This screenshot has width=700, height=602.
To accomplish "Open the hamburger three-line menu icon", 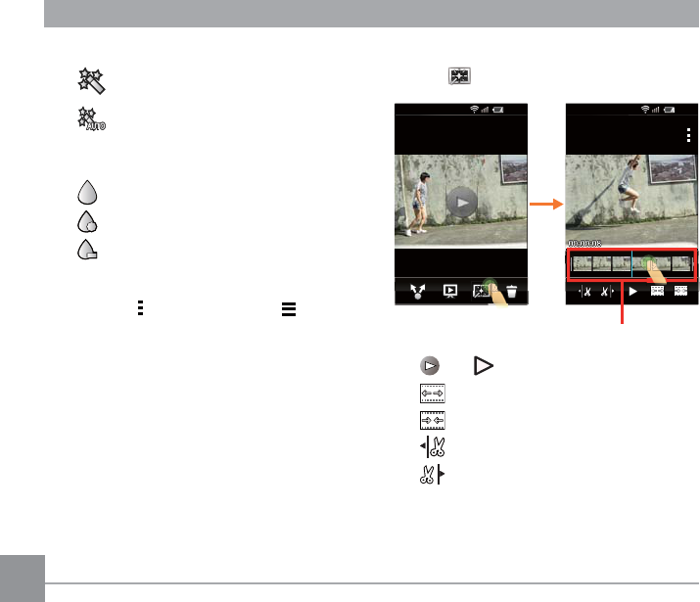I will click(x=289, y=308).
